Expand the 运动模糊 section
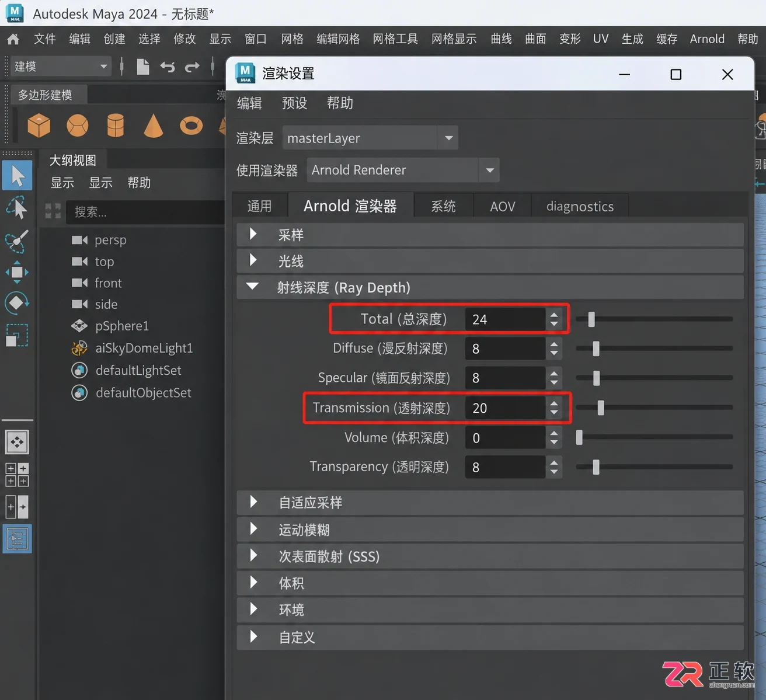 [490, 530]
